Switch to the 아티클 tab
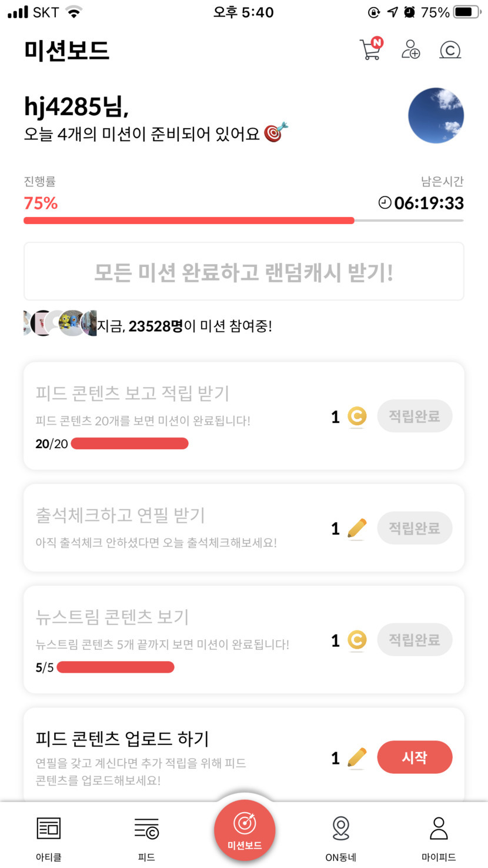The image size is (488, 868). pyautogui.click(x=49, y=837)
